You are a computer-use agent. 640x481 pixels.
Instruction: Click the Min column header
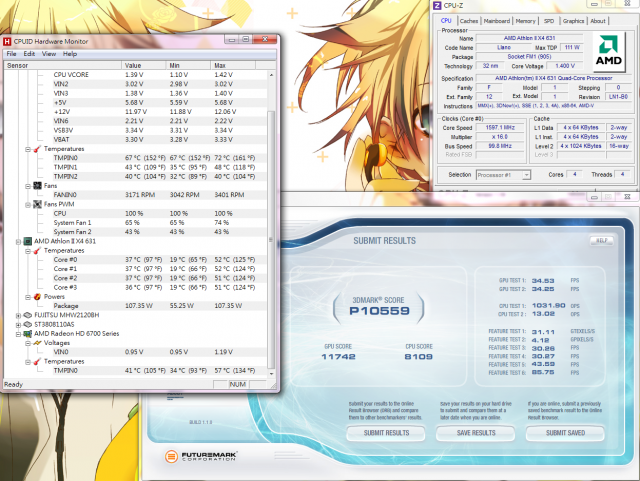click(x=189, y=65)
